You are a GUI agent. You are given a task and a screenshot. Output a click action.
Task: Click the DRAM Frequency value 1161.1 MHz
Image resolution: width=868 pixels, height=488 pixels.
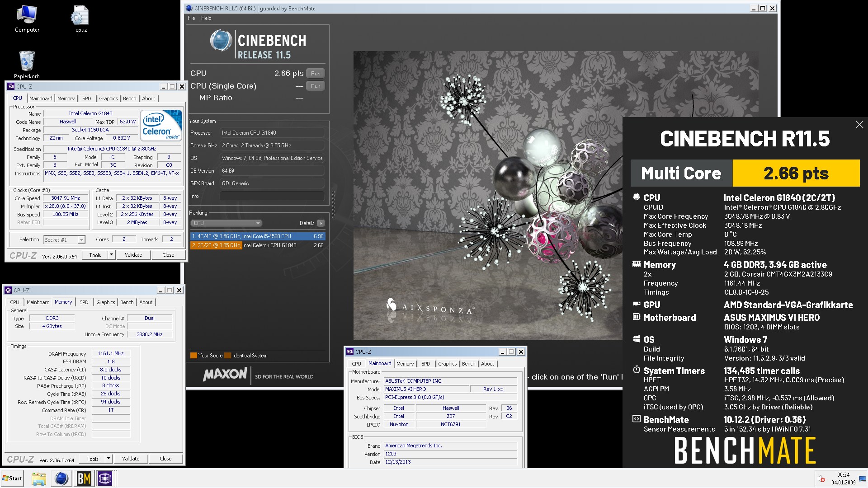[111, 354]
